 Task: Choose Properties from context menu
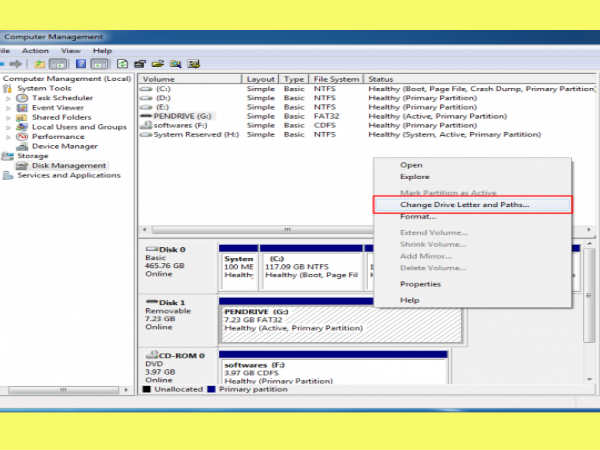point(420,284)
